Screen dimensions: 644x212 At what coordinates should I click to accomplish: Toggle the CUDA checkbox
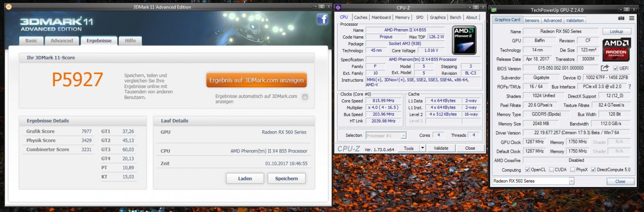(551, 170)
